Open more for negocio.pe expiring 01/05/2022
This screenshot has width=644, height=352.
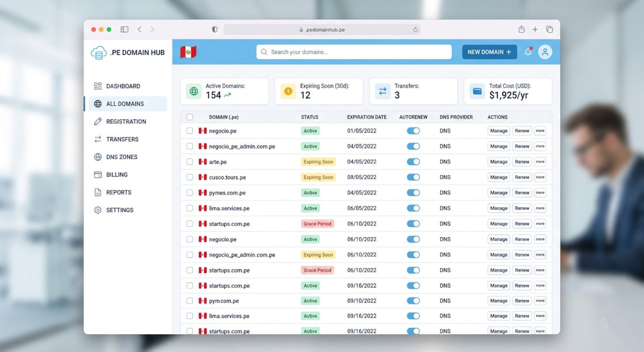(540, 131)
